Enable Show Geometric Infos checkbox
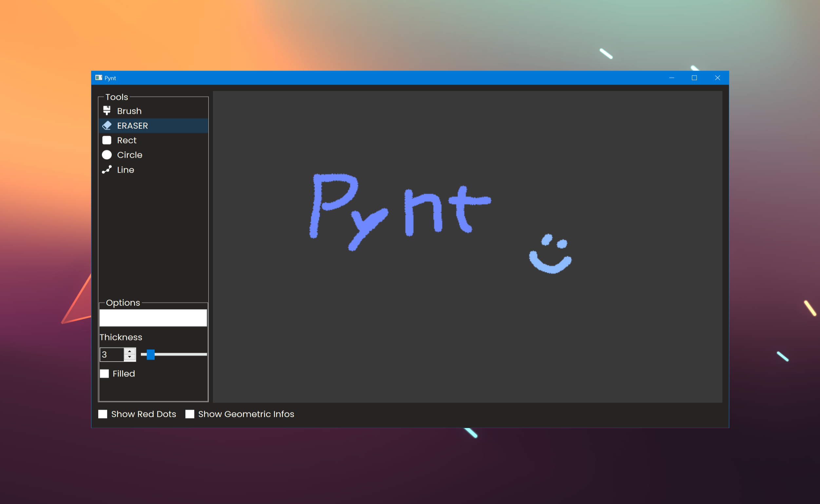This screenshot has height=504, width=820. click(x=190, y=414)
